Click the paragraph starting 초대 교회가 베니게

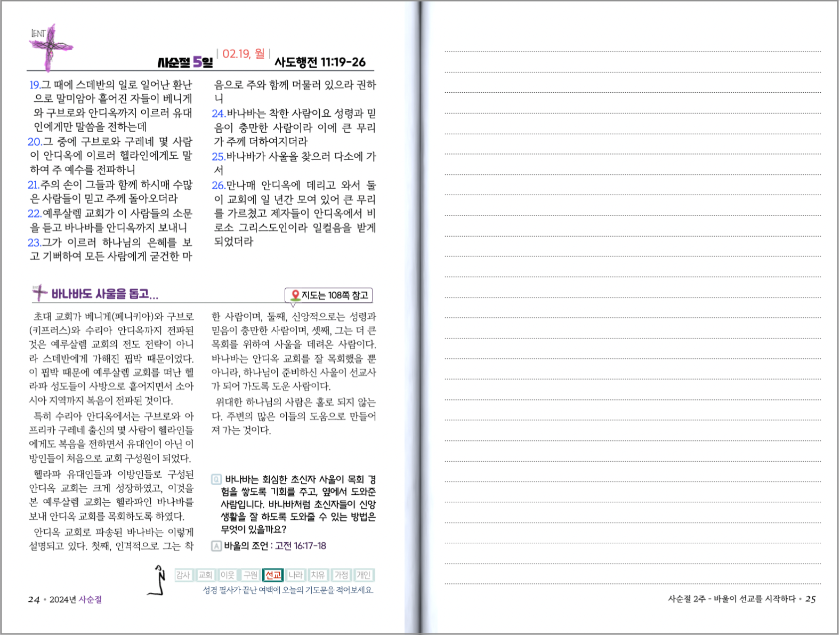pyautogui.click(x=111, y=358)
